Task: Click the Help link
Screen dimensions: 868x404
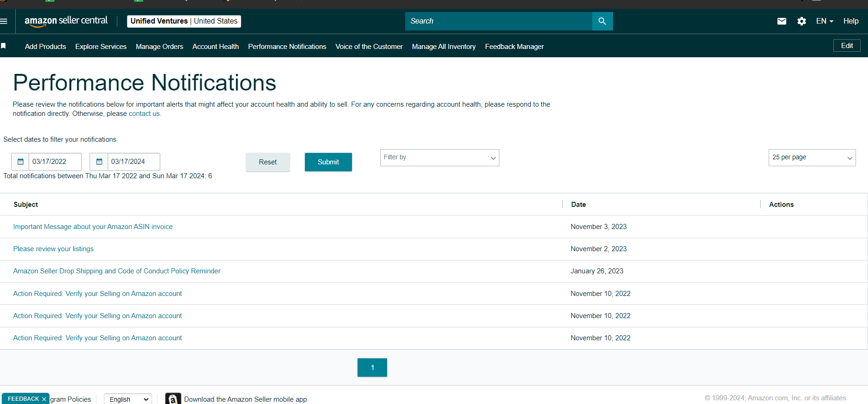Action: pos(851,21)
